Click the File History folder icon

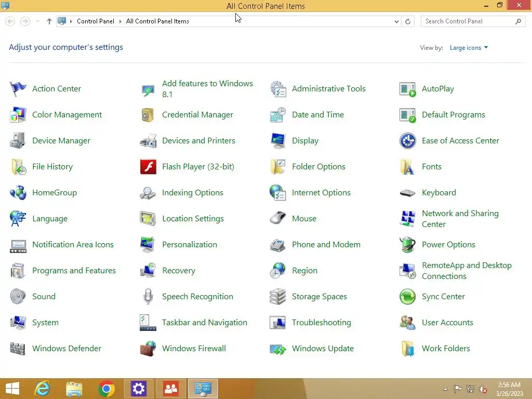tap(18, 167)
